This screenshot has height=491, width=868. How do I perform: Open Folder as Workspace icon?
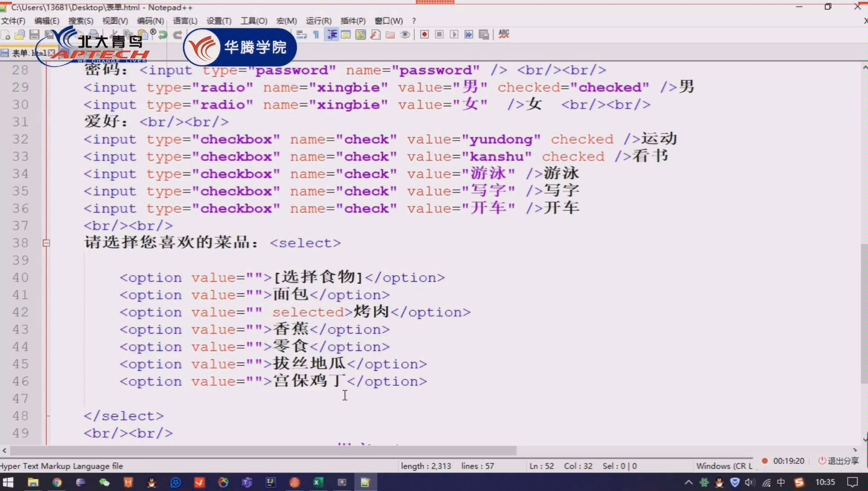pyautogui.click(x=391, y=35)
